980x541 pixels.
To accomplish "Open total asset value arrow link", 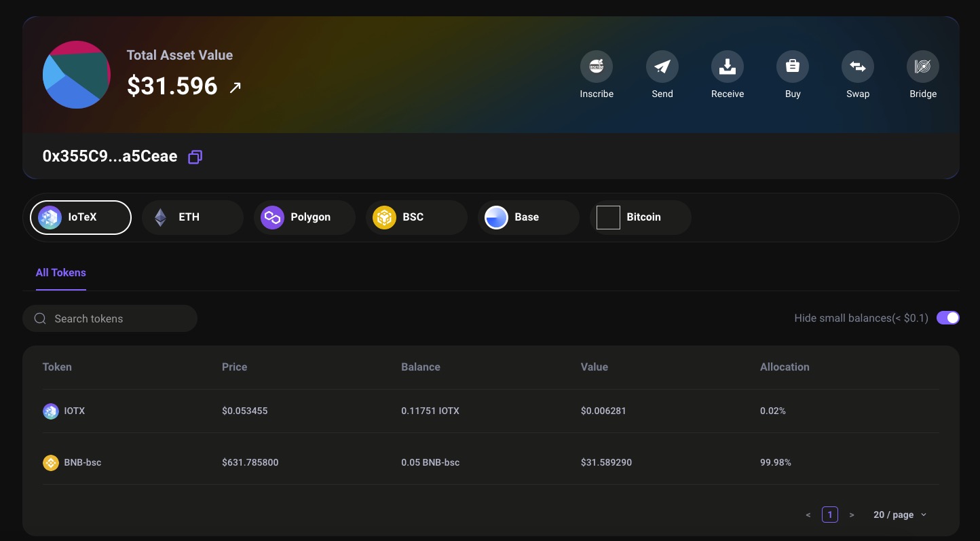I will (235, 87).
